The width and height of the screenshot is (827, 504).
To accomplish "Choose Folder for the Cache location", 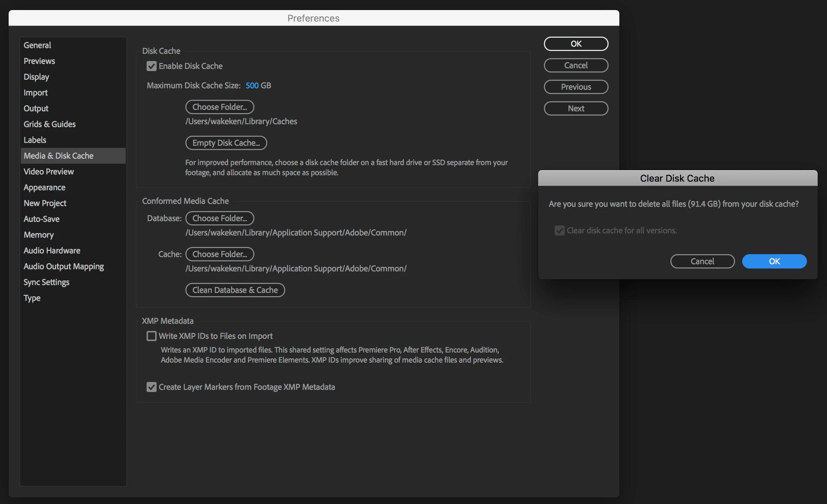I will click(x=220, y=254).
